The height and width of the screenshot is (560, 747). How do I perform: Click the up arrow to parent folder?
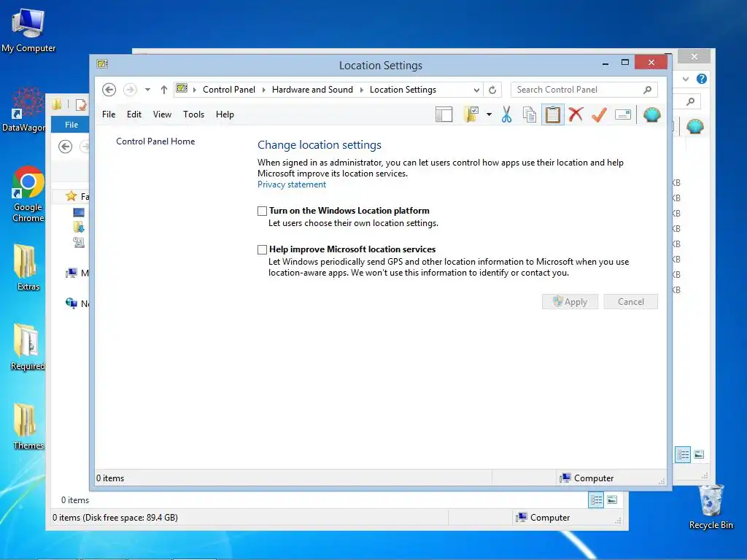[x=164, y=90]
